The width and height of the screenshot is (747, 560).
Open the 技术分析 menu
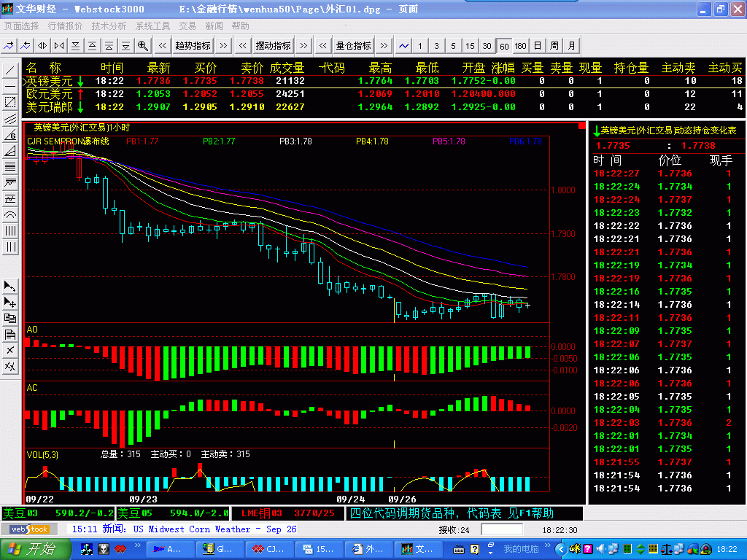109,26
